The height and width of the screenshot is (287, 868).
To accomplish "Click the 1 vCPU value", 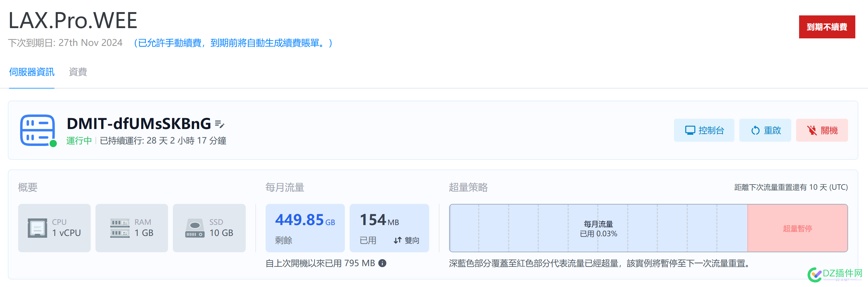I will 66,233.
